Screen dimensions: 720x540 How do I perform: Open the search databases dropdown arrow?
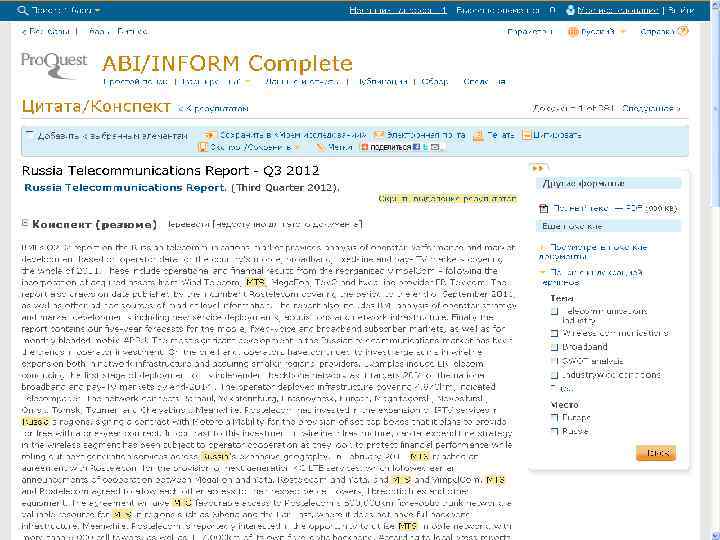pos(99,10)
